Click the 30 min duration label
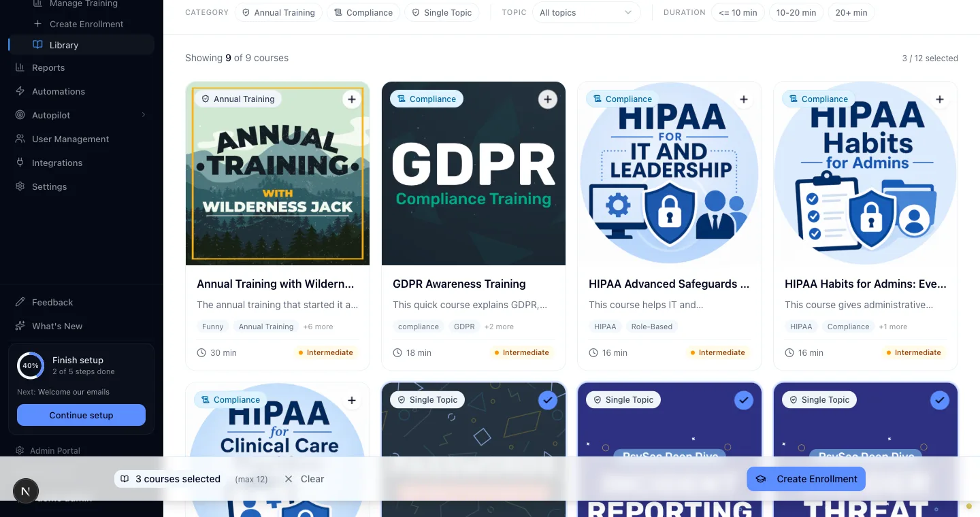Screen dimensions: 980x517 point(217,352)
